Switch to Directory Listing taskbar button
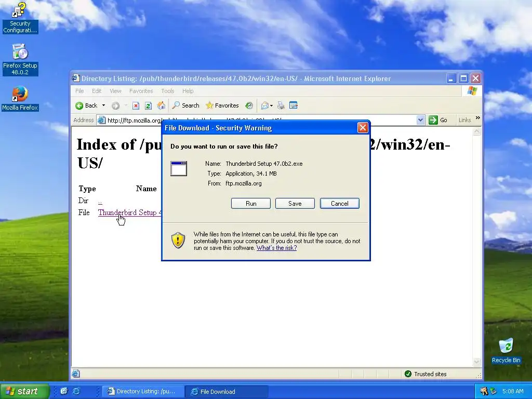Viewport: 532px width, 399px height. click(143, 392)
